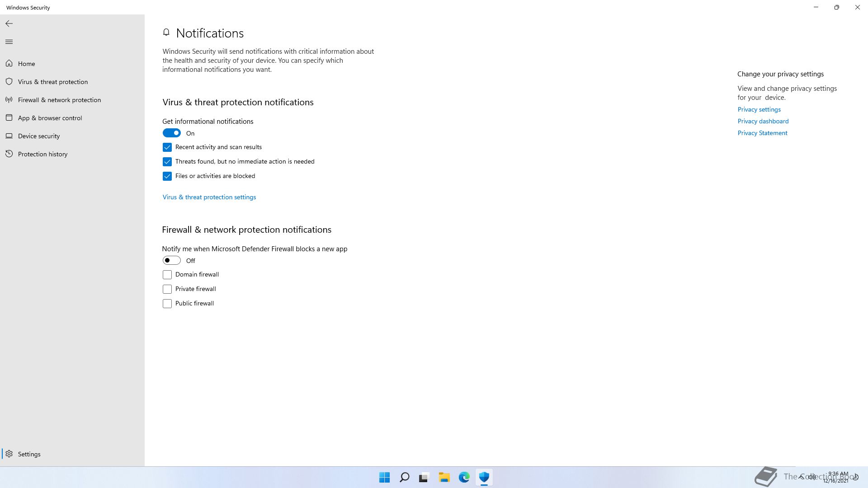Uncheck Recent activity and scan results
The image size is (868, 488).
click(167, 147)
